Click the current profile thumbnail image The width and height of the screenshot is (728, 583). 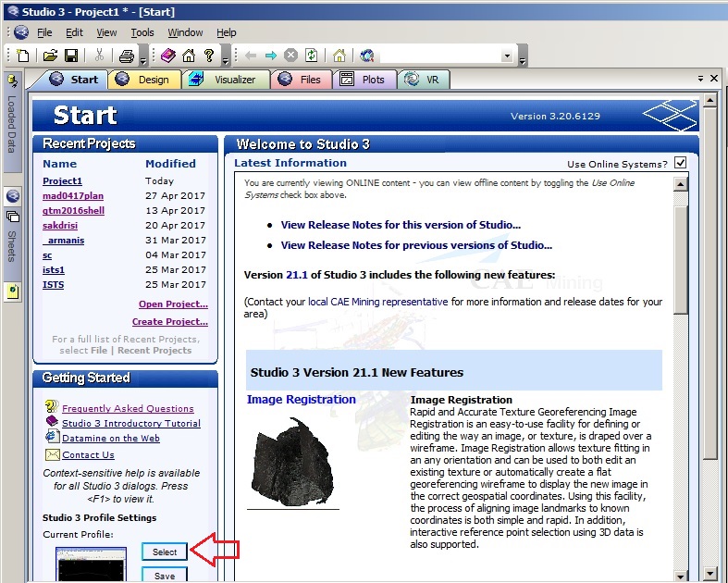pos(91,564)
